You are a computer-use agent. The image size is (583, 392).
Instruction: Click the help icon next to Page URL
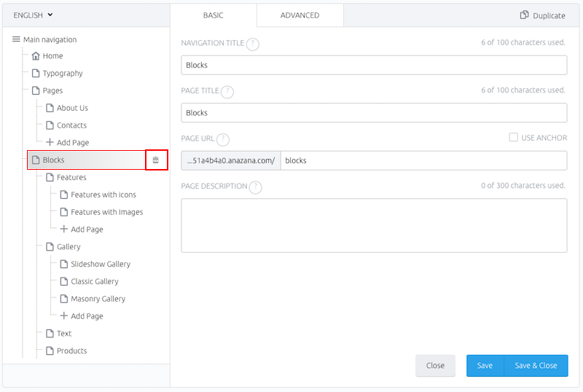pos(223,139)
